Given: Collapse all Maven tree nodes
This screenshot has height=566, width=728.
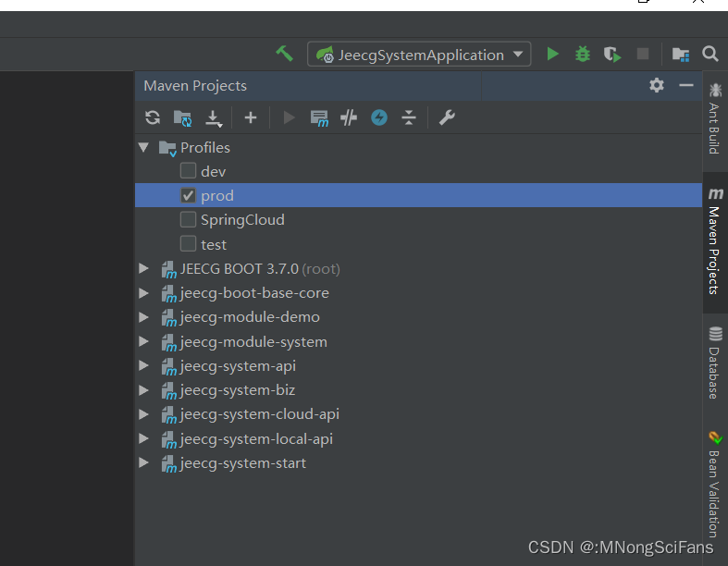Looking at the screenshot, I should point(409,117).
